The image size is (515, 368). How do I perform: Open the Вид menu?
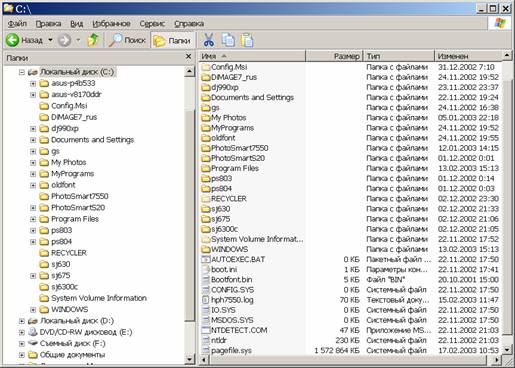click(76, 24)
